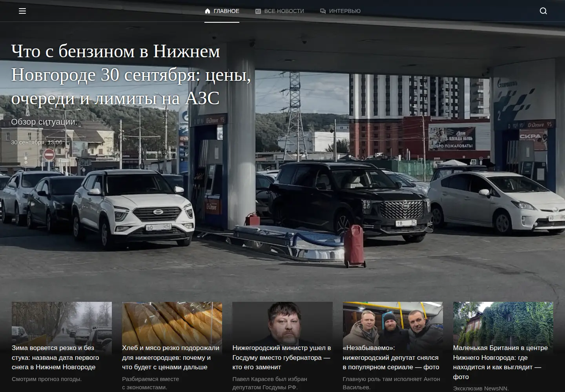Click the home icon beside Главное

pos(208,11)
